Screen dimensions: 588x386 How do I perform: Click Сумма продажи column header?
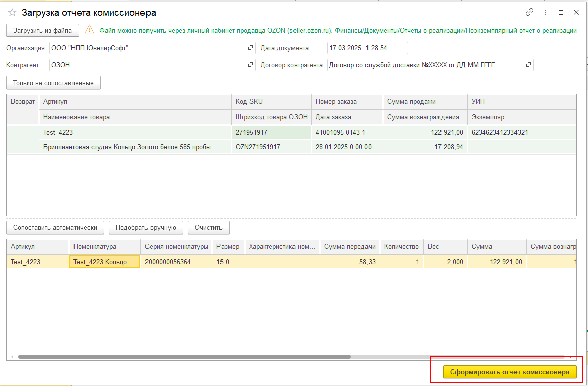[425, 102]
